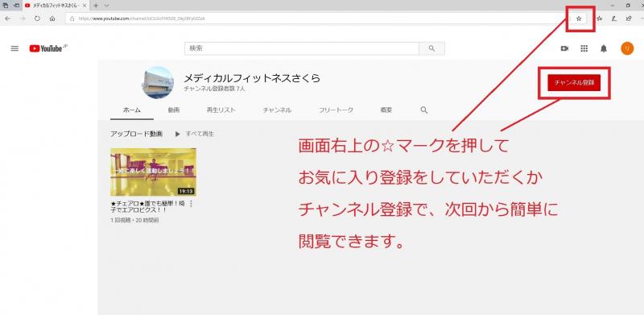Switch to the フリートーク tab
This screenshot has width=644, height=315.
[336, 110]
